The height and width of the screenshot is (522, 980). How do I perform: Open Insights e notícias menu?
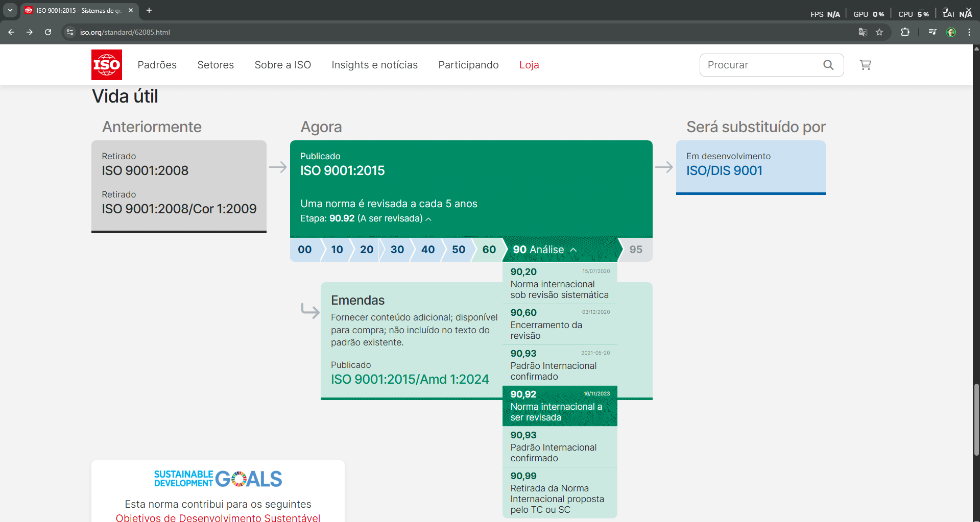374,65
